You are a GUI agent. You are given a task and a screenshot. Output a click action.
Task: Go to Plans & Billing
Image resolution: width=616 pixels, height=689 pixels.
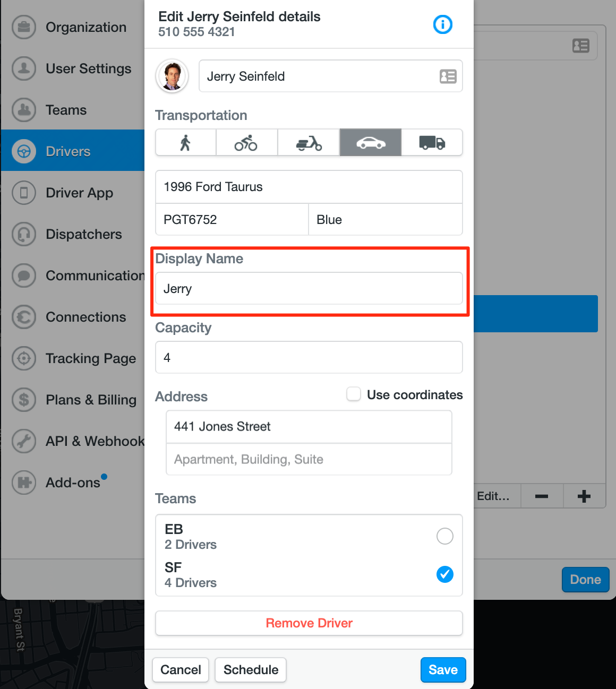(91, 400)
